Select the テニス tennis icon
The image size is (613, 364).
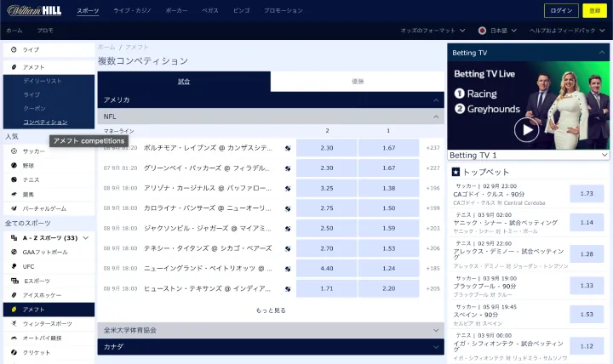(14, 179)
